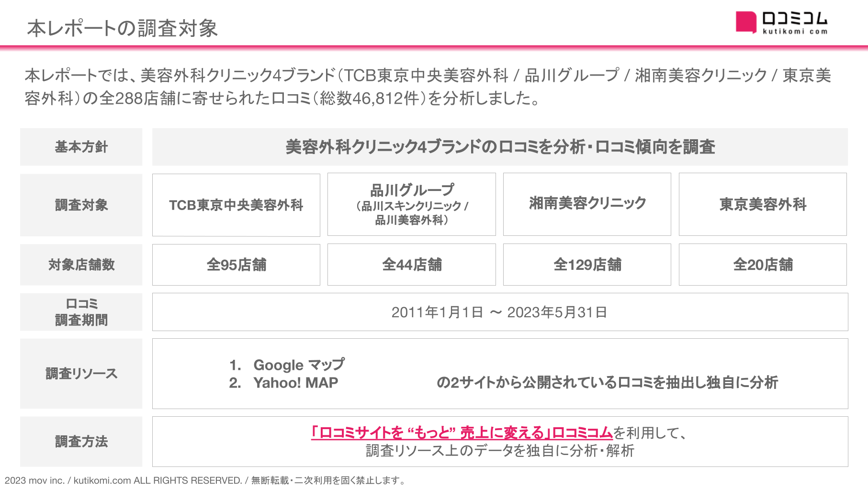Select the 全44店舗 cell
Image resolution: width=868 pixels, height=488 pixels.
412,265
